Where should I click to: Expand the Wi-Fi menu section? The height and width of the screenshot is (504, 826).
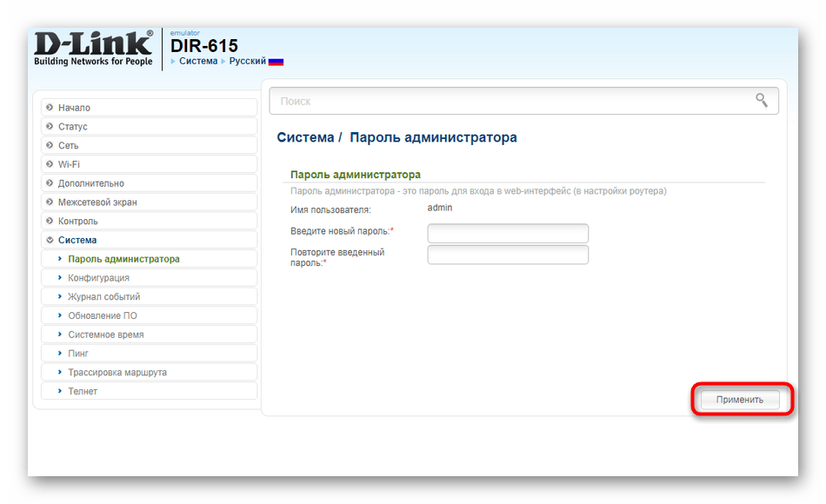[149, 164]
